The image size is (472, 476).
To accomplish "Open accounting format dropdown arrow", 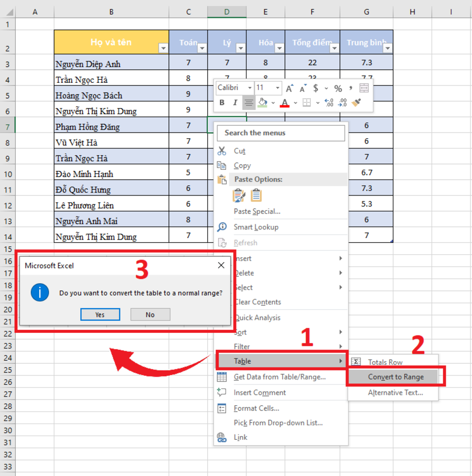I will (326, 89).
